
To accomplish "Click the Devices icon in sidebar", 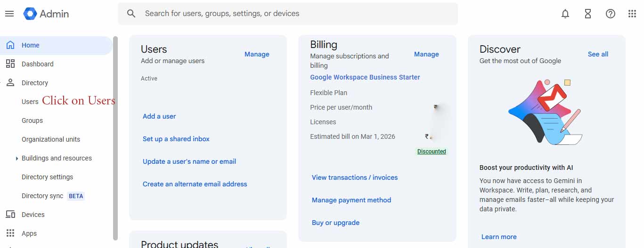I will click(10, 215).
